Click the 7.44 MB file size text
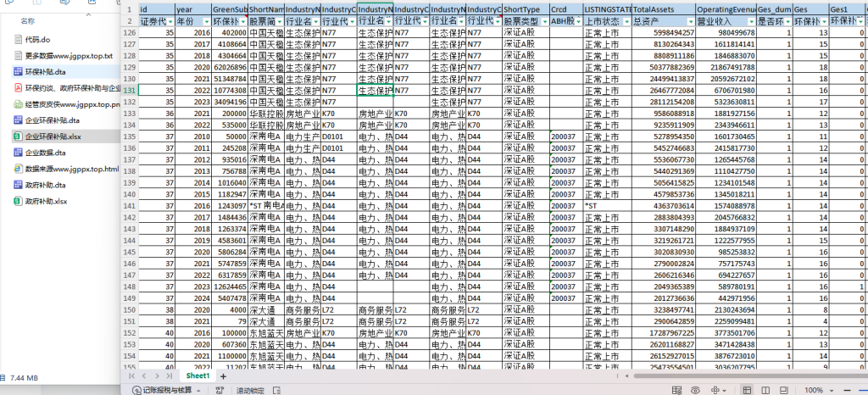Viewport: 868px width, 395px height. point(24,378)
